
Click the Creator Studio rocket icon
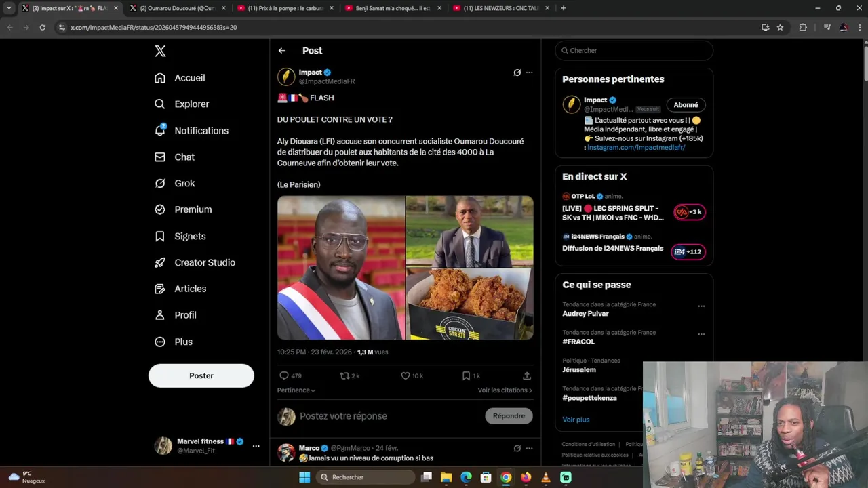point(160,263)
